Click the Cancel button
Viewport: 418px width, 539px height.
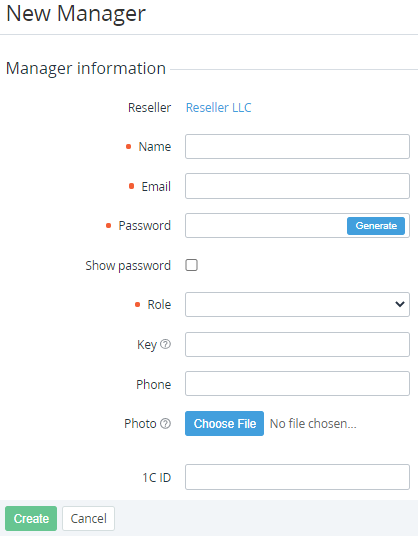point(88,518)
